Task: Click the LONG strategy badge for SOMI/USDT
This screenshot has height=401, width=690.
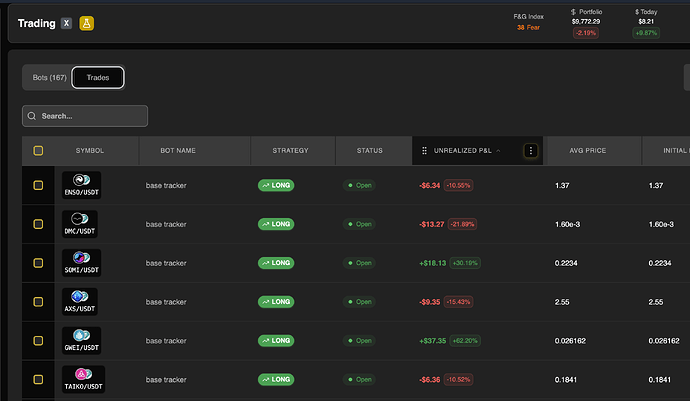Action: (x=276, y=263)
